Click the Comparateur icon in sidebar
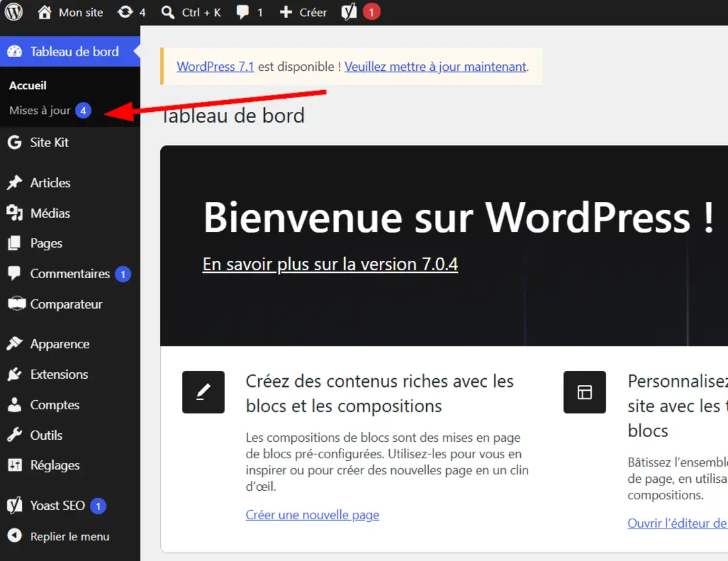The width and height of the screenshot is (728, 561). click(17, 304)
